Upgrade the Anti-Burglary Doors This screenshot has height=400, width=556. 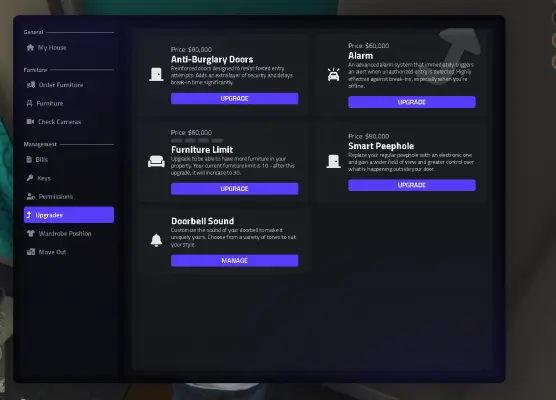234,99
